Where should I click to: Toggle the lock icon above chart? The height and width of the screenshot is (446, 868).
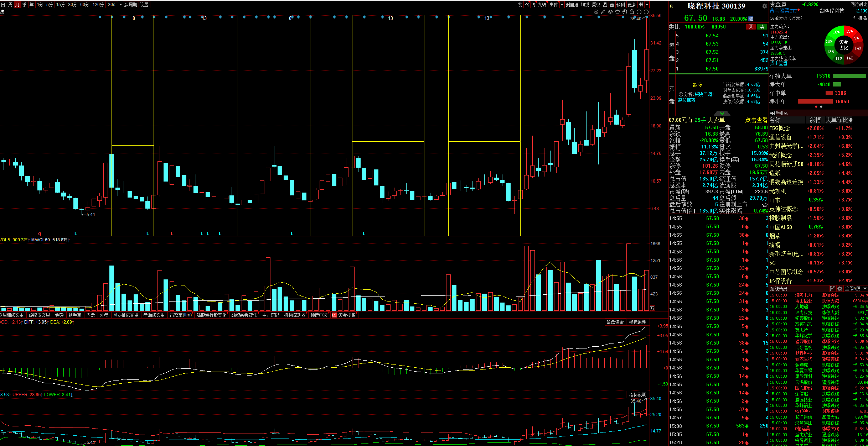[x=632, y=12]
